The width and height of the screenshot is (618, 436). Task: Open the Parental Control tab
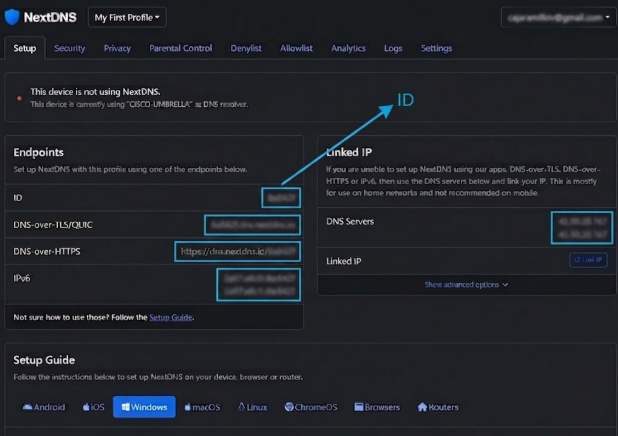[181, 48]
